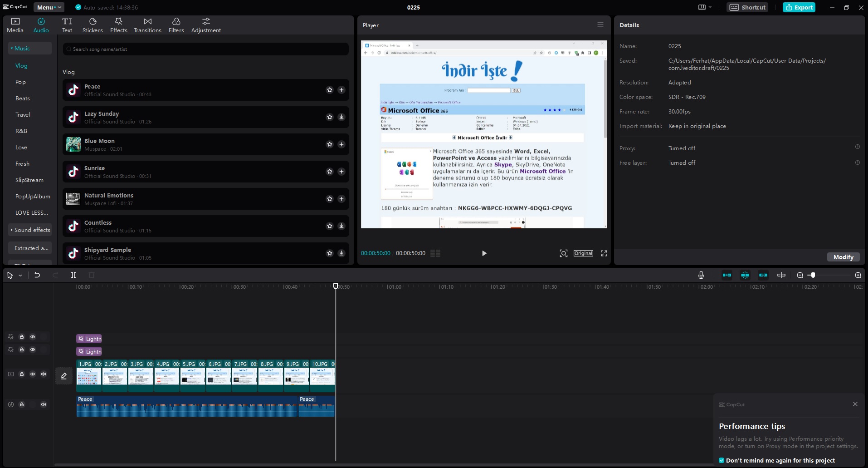Viewport: 868px width, 468px height.
Task: Add the Sunrise track to timeline
Action: 341,172
